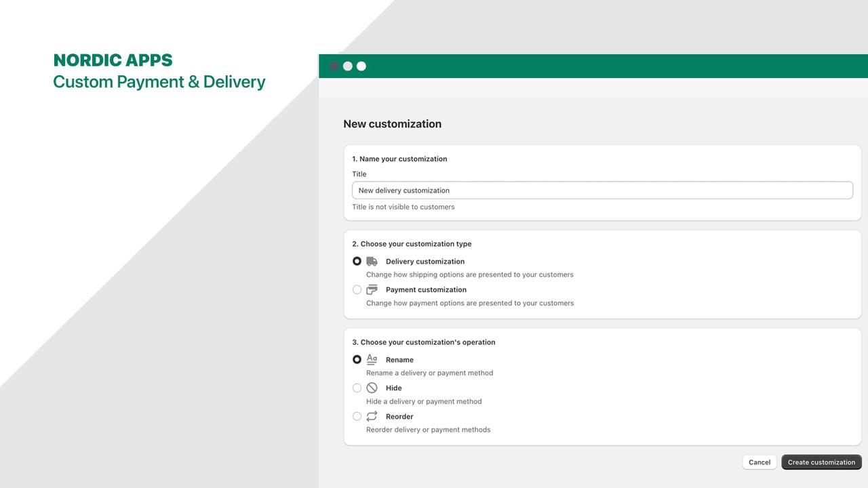Click the Reorder label text
868x488 pixels.
[399, 417]
